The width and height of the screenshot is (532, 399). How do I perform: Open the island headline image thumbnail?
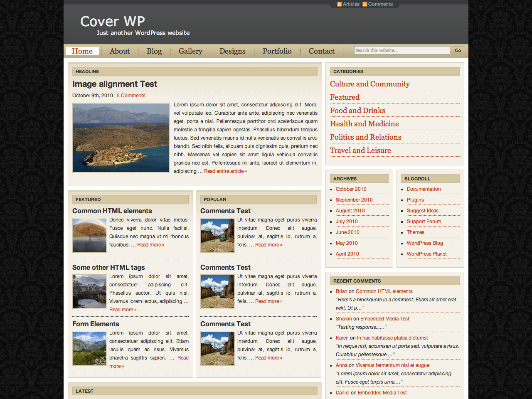pyautogui.click(x=121, y=138)
